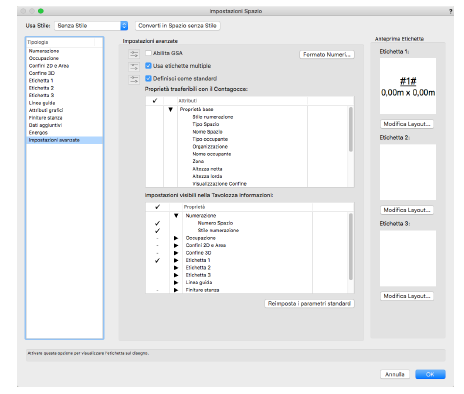464x394 pixels.
Task: Expand the Etichetta 3 tree node
Action: tap(176, 275)
